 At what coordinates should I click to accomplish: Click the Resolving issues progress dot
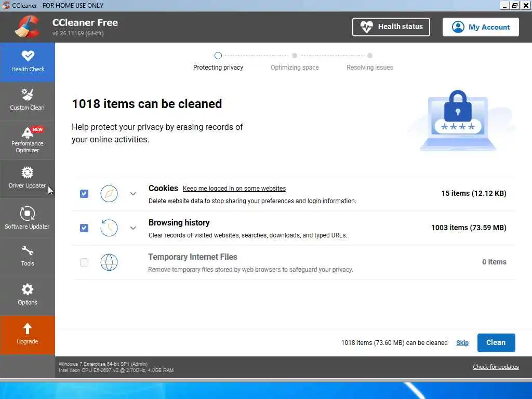[370, 56]
